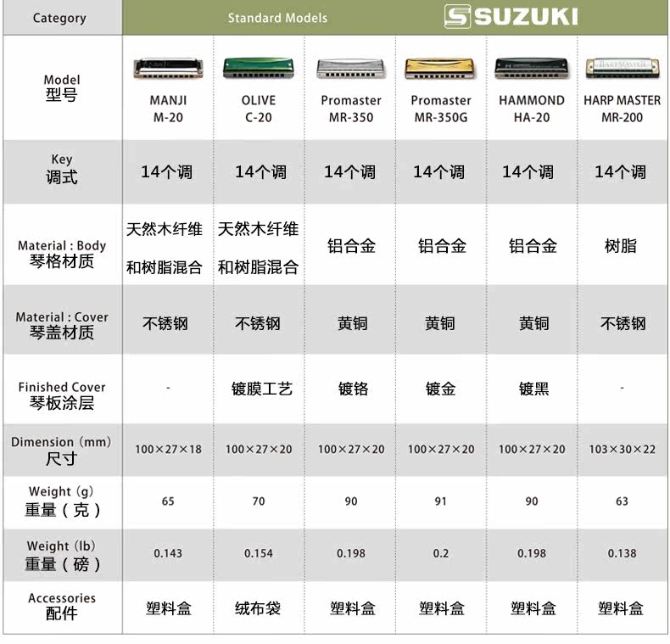Click the '14个调' cell for HARP MASTER MR-200
The image size is (670, 644).
click(x=621, y=172)
